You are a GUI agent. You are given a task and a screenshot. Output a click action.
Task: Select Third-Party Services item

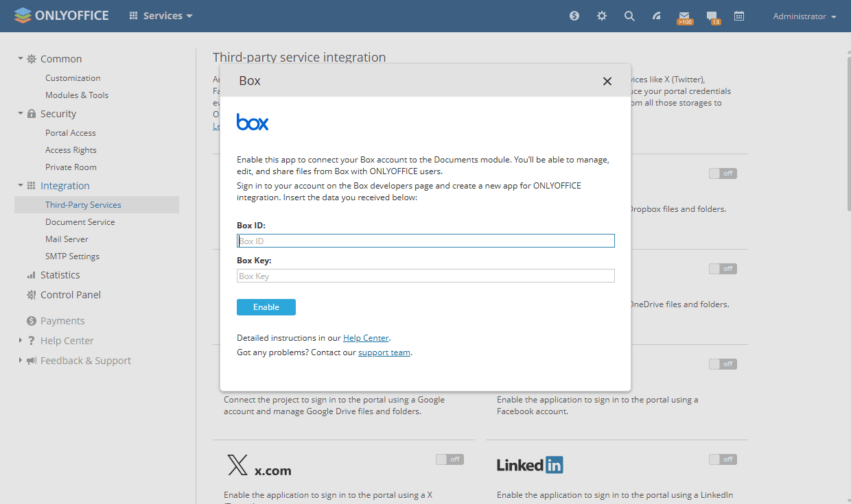[97, 205]
